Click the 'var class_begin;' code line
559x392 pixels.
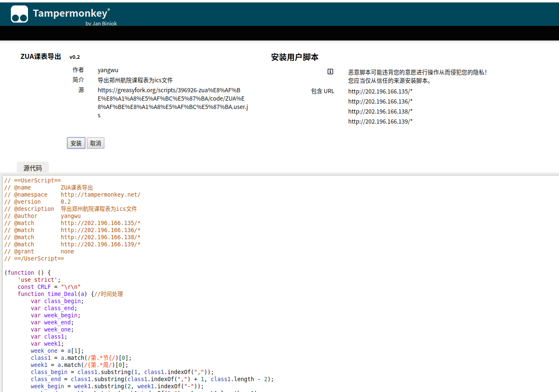(57, 301)
